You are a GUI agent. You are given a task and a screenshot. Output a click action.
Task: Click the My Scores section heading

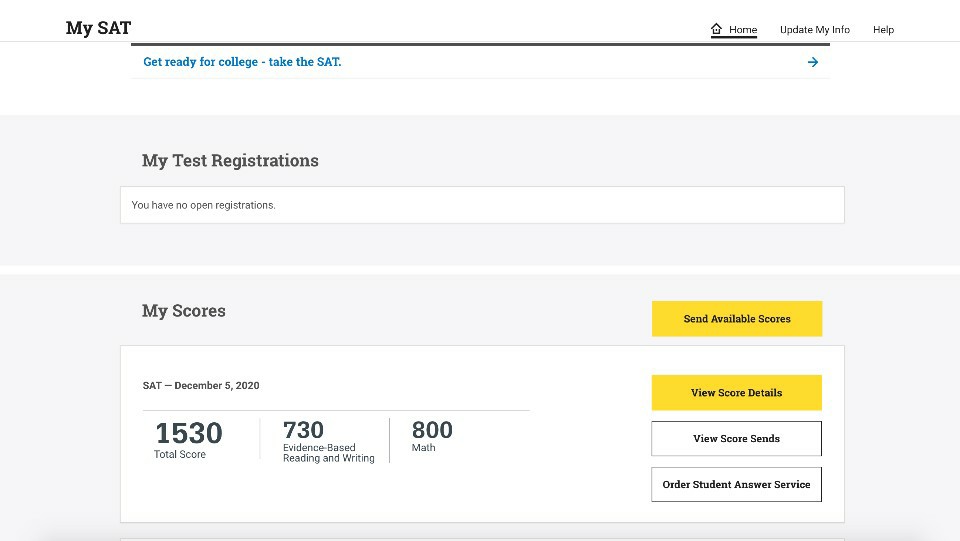pos(184,311)
